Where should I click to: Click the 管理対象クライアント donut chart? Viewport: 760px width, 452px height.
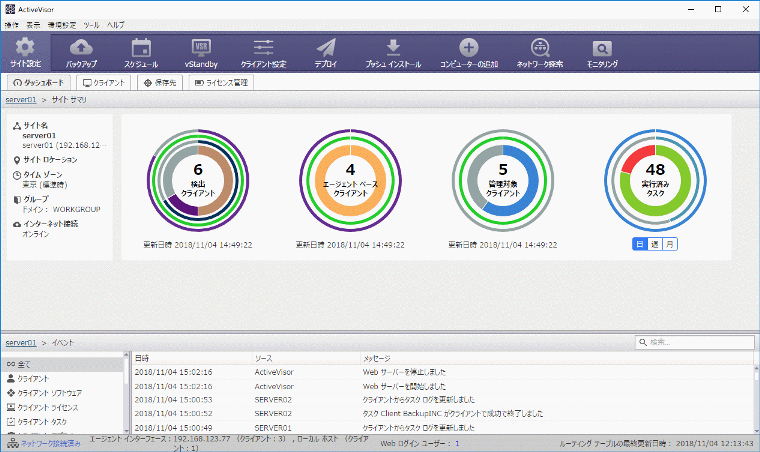coord(503,180)
